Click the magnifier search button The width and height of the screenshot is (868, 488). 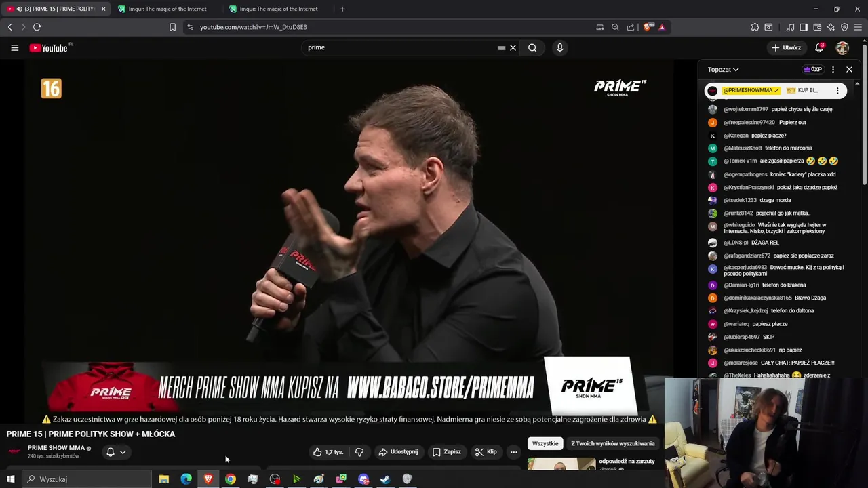532,47
